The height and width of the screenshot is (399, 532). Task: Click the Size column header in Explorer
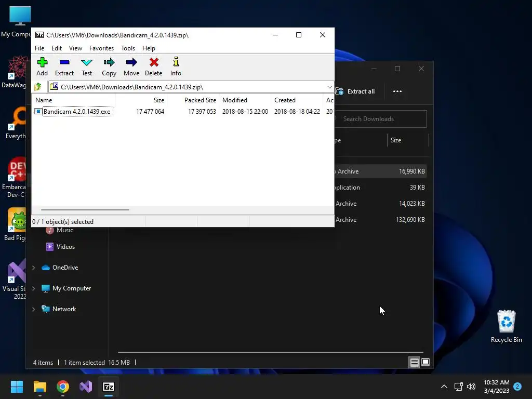tap(407, 140)
